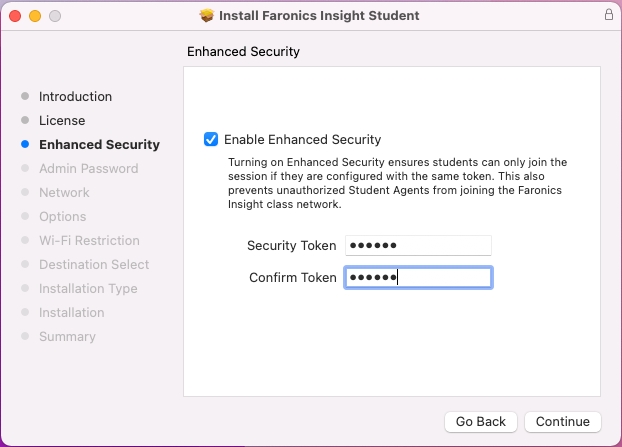The width and height of the screenshot is (622, 447).
Task: Click the Enhanced Security step in sidebar
Action: coord(99,145)
